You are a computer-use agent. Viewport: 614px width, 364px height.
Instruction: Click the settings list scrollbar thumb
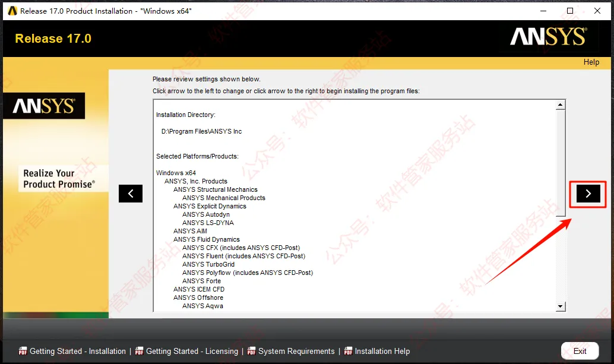(x=561, y=163)
